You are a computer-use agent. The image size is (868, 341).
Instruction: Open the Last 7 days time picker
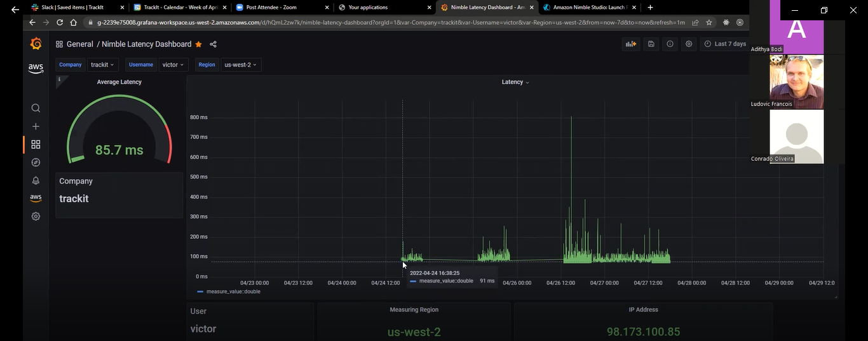tap(725, 44)
